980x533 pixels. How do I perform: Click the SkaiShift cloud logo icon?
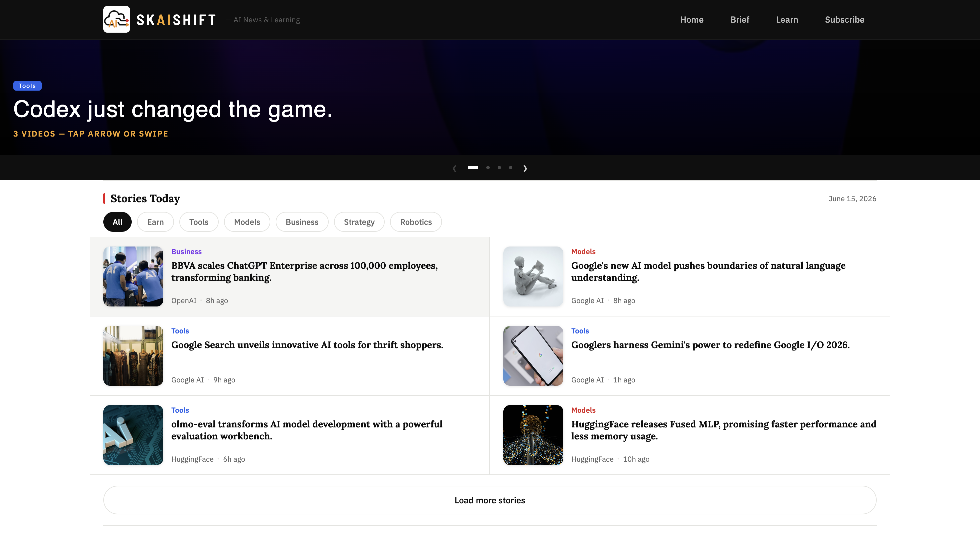click(116, 19)
